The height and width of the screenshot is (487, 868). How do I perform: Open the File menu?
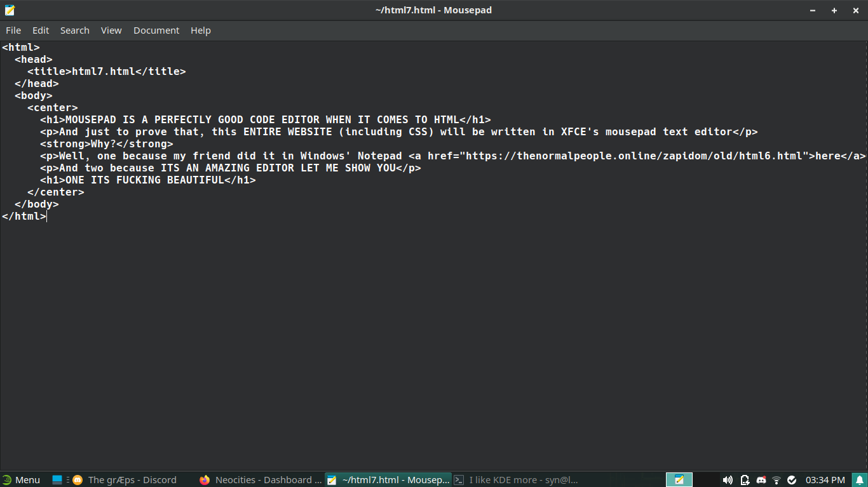13,30
